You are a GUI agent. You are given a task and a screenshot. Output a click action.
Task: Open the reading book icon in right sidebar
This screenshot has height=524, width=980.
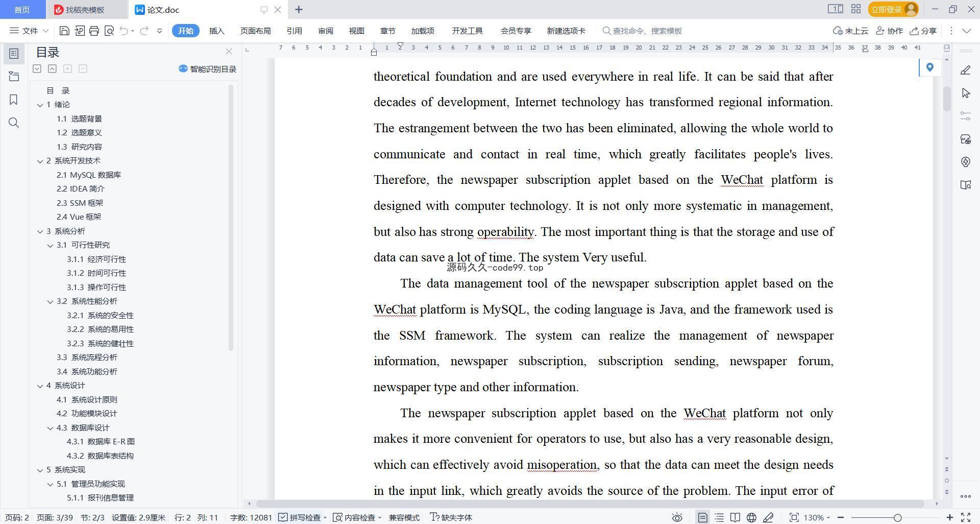(x=965, y=185)
